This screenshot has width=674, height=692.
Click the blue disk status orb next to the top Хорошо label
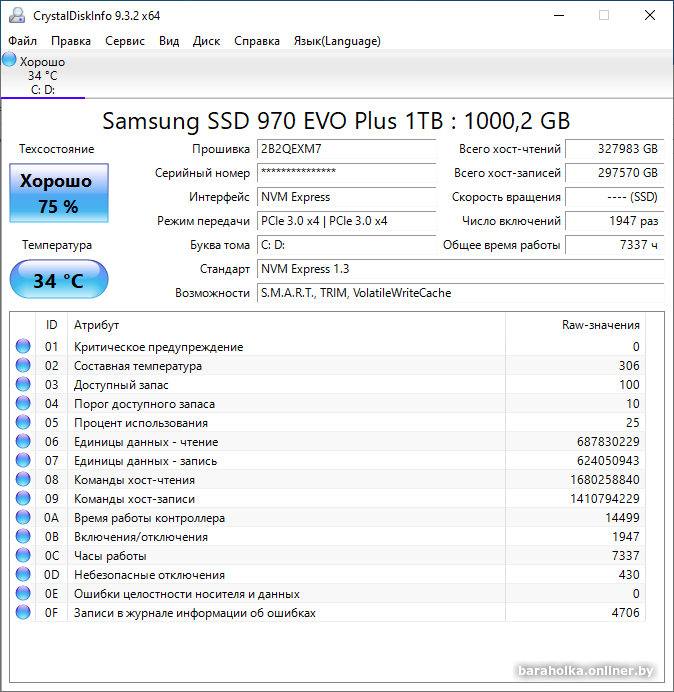(x=9, y=60)
